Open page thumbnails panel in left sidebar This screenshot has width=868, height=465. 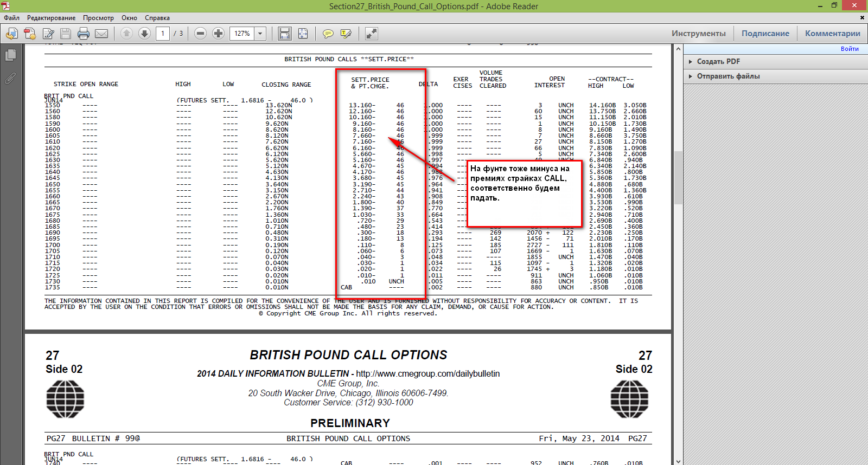(x=10, y=55)
